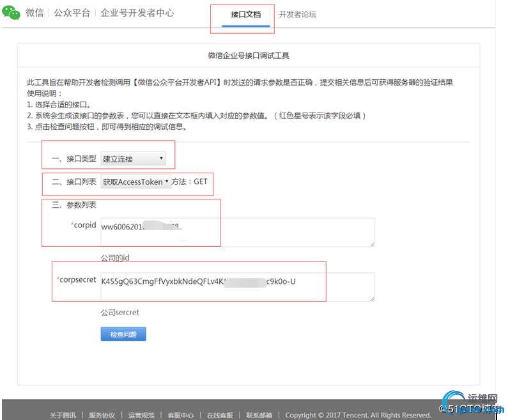
Task: Click the 企业号开发者中心 header text
Action: click(x=137, y=13)
